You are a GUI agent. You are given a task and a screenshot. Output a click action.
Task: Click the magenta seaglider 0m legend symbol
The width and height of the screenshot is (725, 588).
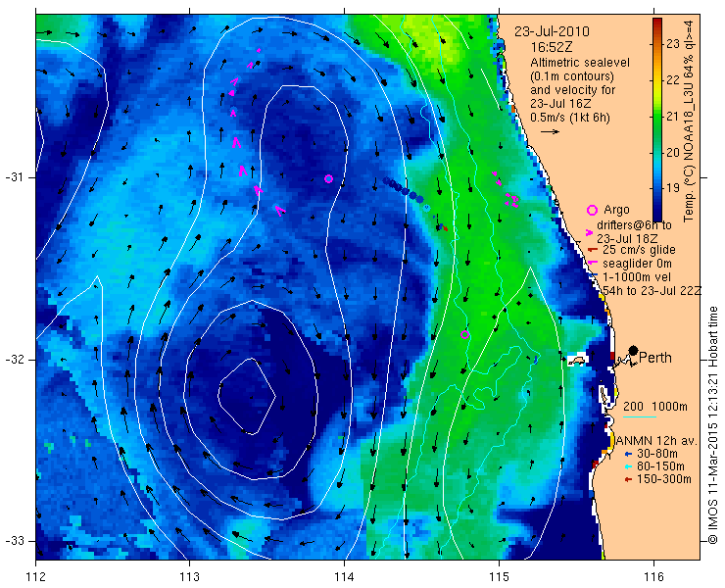591,264
